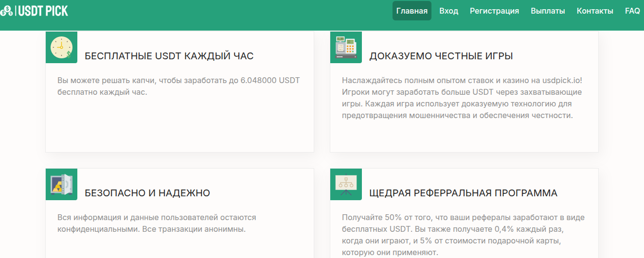The height and width of the screenshot is (258, 644).
Task: Open the Выплаты menu item
Action: click(548, 11)
